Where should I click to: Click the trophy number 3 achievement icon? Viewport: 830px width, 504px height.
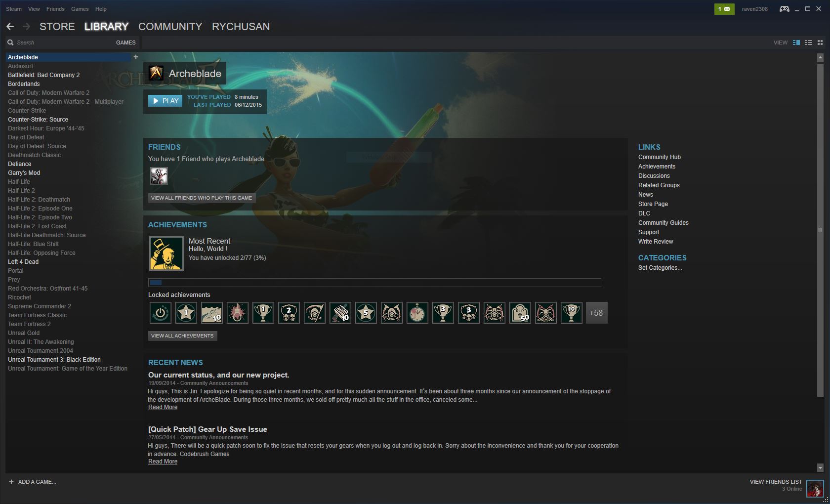443,313
